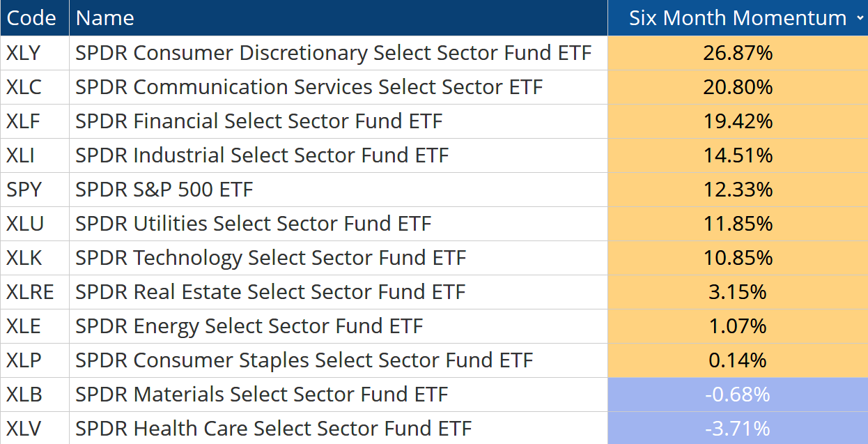Click the 1.07% momentum cell

coord(738,326)
